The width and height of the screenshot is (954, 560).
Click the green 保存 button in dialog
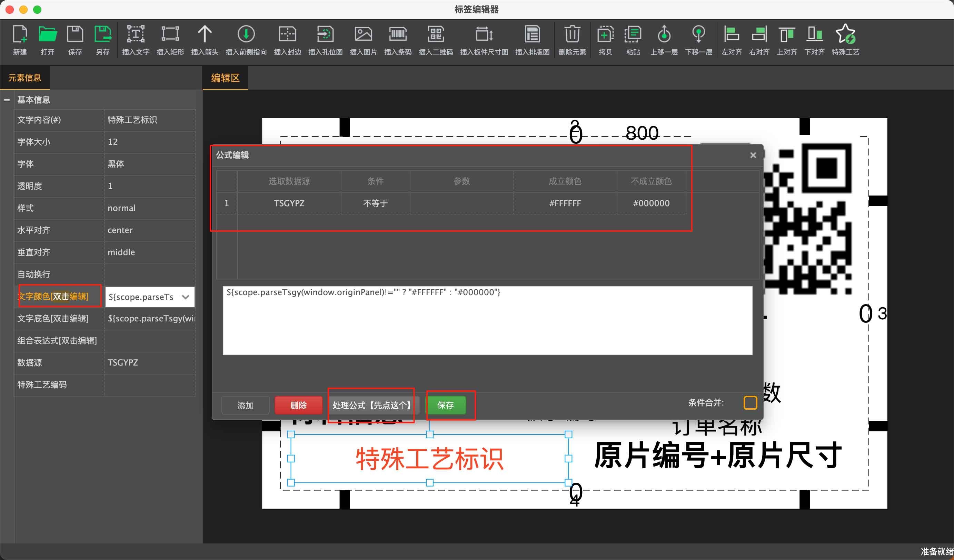coord(446,405)
